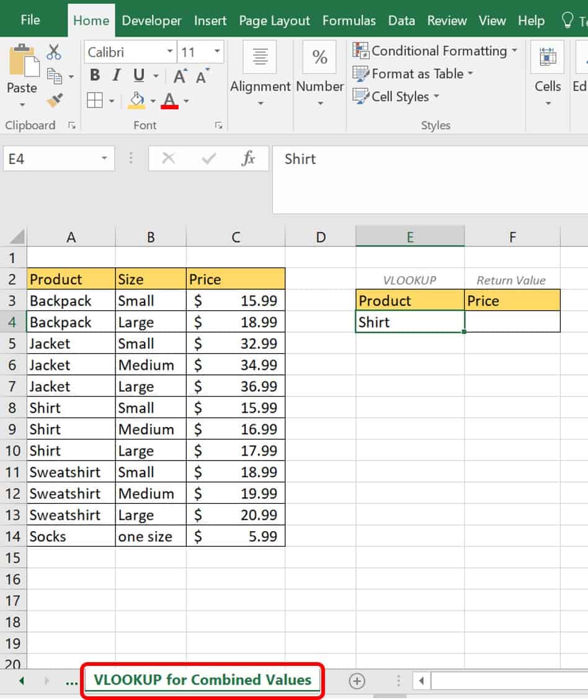Click the Insert Function fx icon
Screen dimensions: 588x700
click(248, 159)
